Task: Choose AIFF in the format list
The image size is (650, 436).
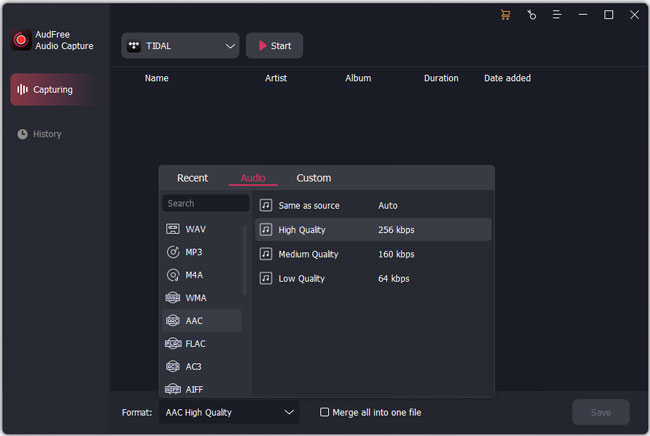Action: point(202,389)
